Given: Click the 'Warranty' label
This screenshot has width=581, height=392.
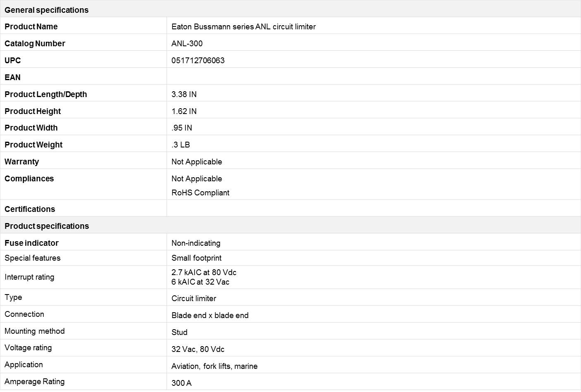Looking at the screenshot, I should 21,162.
